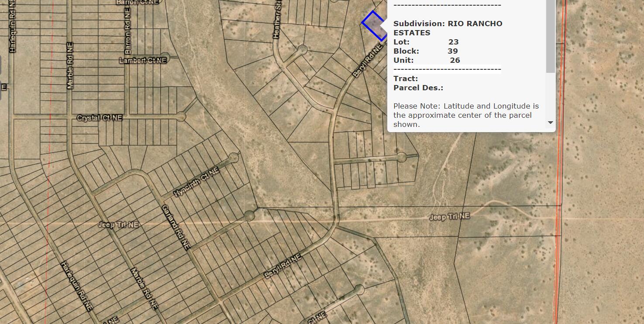Click the Tract: label in popup
Image resolution: width=644 pixels, height=324 pixels.
click(406, 78)
